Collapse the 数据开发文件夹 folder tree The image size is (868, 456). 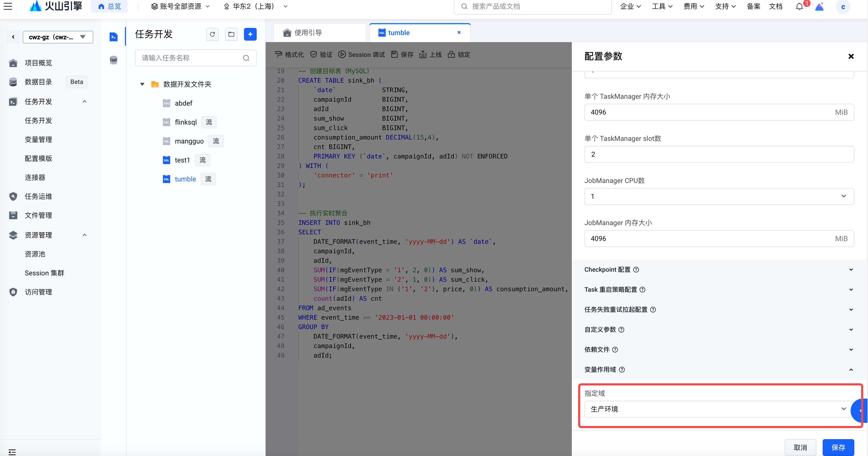[142, 84]
